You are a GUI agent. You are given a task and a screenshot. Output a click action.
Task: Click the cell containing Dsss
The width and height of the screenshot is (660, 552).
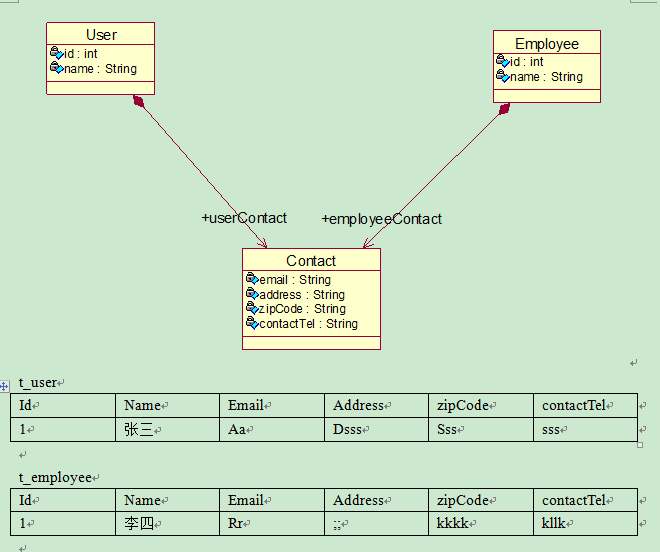click(376, 429)
